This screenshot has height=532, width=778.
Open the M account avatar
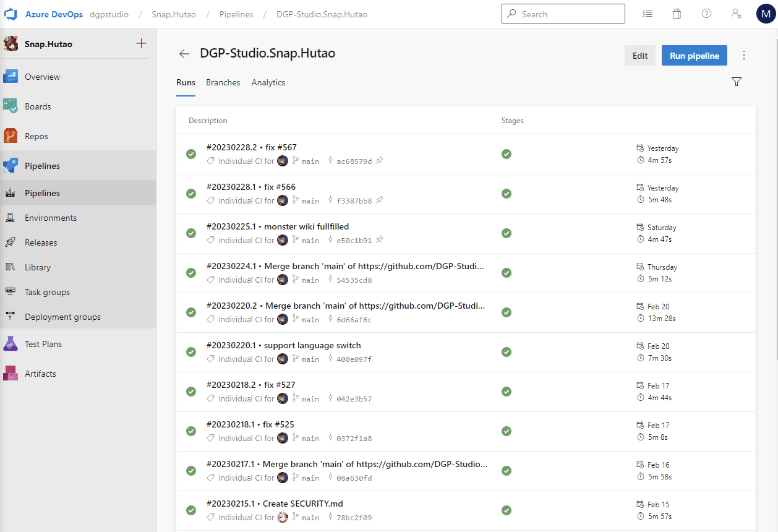click(766, 14)
